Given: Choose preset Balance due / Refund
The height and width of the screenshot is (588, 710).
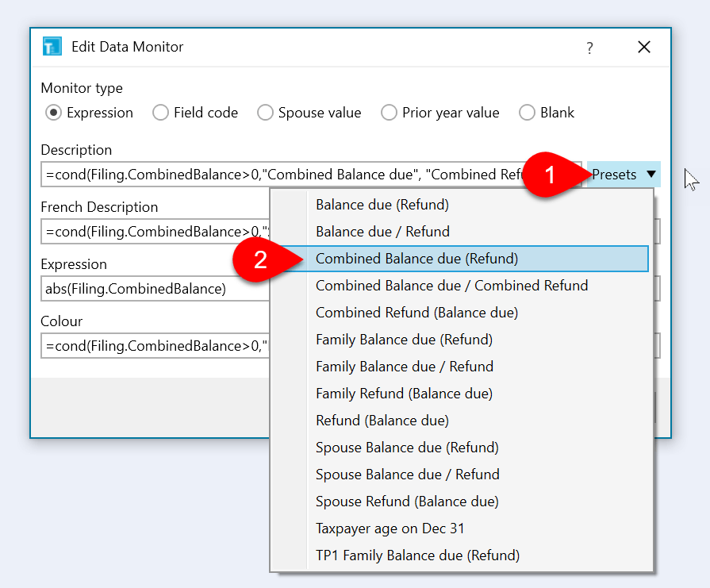Looking at the screenshot, I should click(x=462, y=232).
